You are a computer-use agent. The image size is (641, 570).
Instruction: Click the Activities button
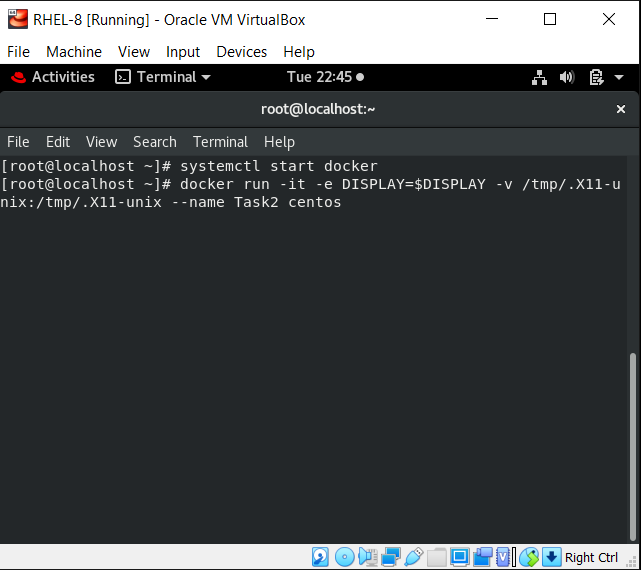[53, 77]
